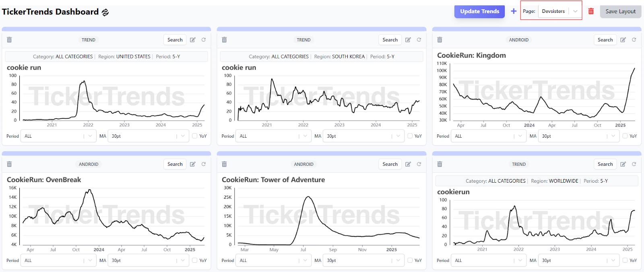Delete the South Korea cookie run widget

pos(224,40)
